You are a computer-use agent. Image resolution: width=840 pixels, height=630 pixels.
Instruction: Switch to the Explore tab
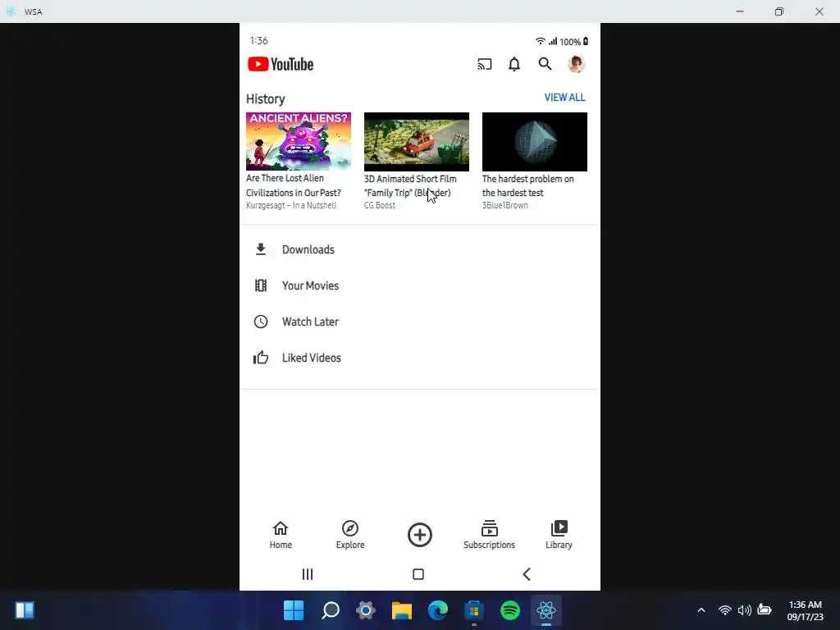coord(350,535)
